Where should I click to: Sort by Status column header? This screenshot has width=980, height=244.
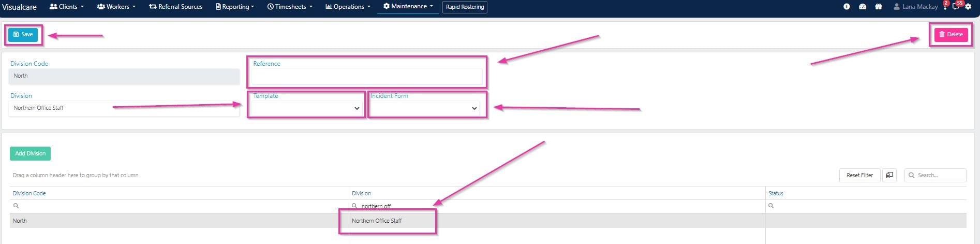(x=776, y=193)
